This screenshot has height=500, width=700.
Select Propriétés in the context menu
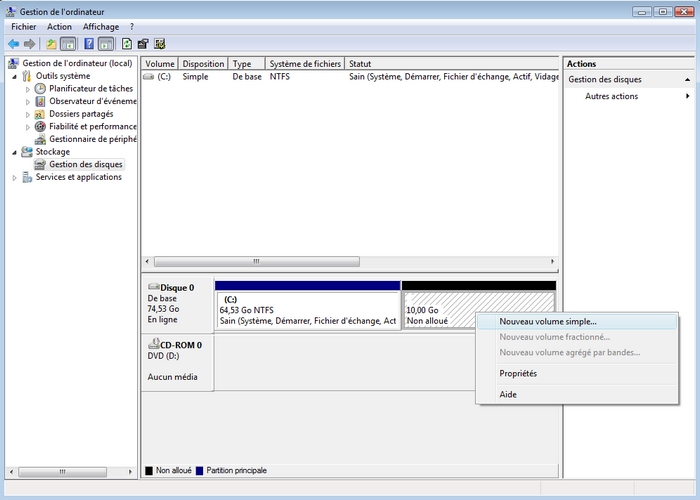518,373
